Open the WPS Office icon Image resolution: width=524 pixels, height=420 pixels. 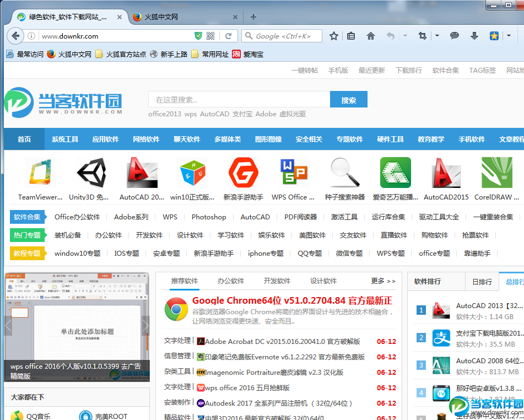coord(293,174)
